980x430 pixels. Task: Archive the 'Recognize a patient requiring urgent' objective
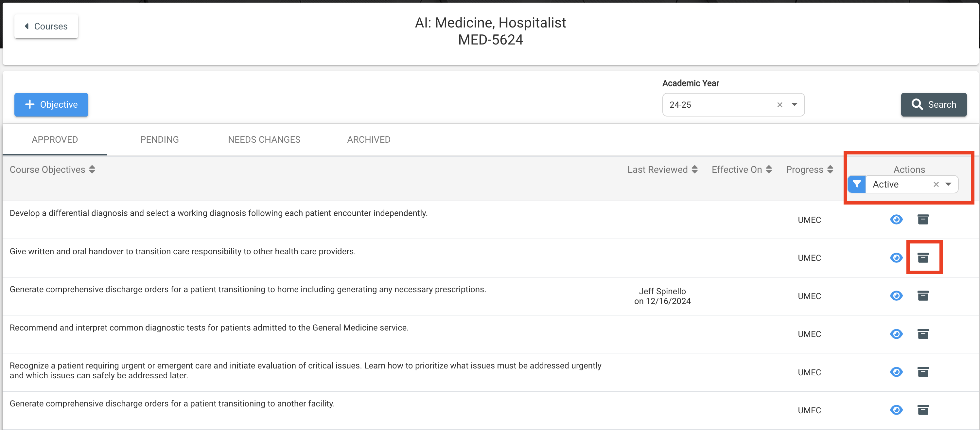pos(923,372)
